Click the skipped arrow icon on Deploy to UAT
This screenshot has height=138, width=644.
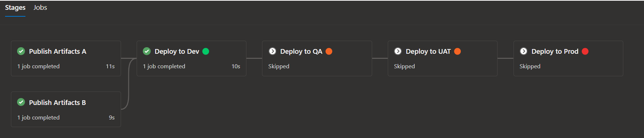click(x=398, y=51)
